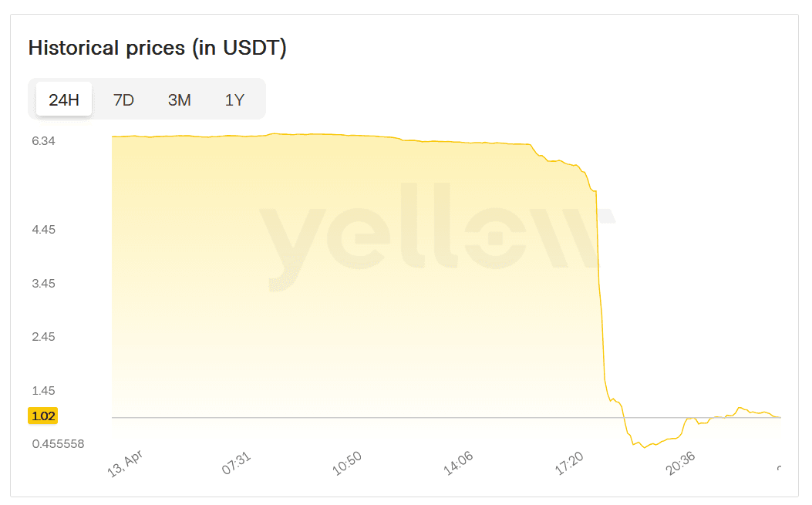
Task: Select the 1.45 price axis label
Action: click(x=43, y=391)
